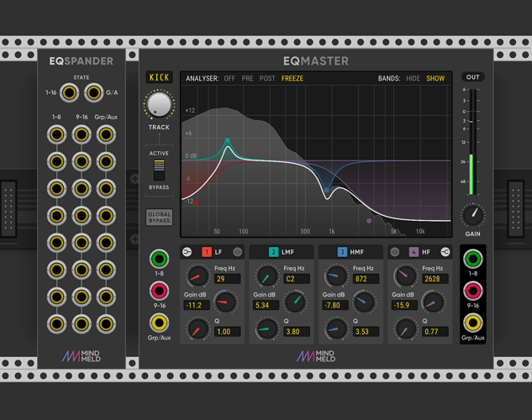
Task: Click the HF gain value -15.9
Action: click(x=404, y=305)
